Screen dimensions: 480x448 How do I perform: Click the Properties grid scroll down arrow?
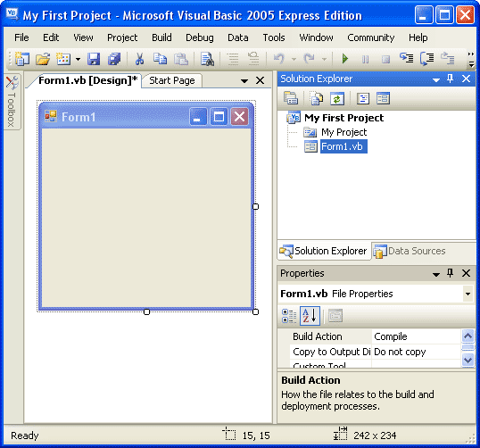click(x=468, y=360)
